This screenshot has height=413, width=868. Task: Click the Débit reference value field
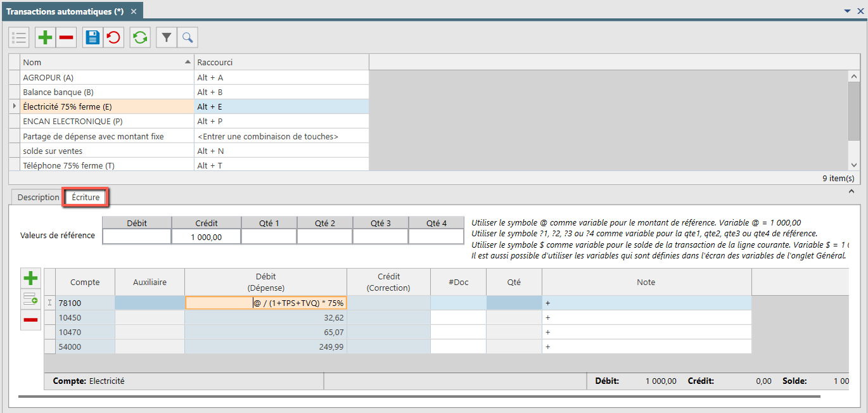coord(137,237)
